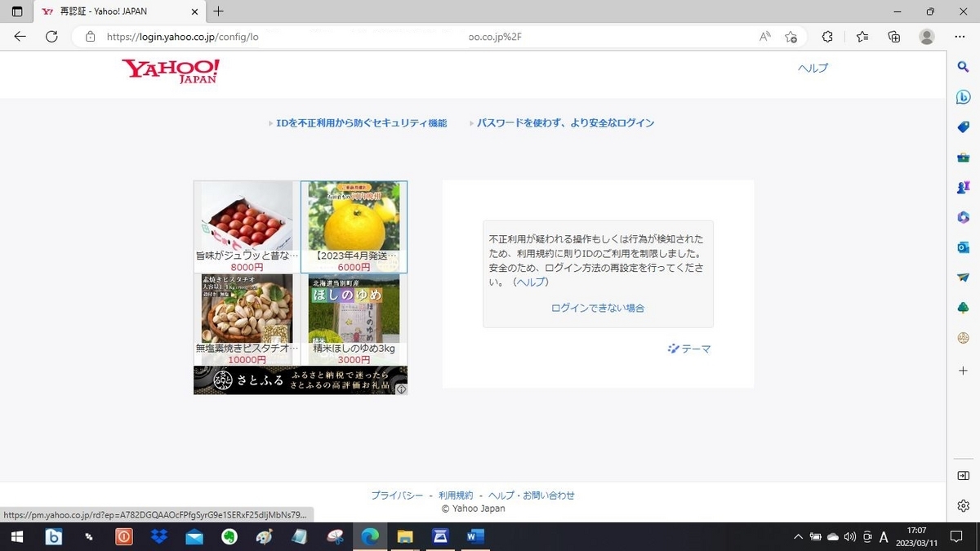The height and width of the screenshot is (551, 980).
Task: Open ヘルプ・お問い合わせ footer link
Action: [532, 495]
